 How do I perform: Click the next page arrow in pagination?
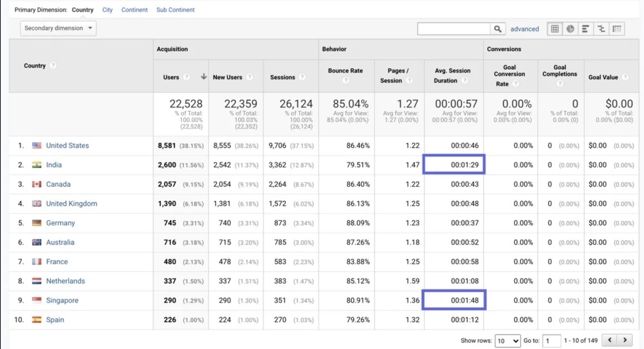(625, 341)
